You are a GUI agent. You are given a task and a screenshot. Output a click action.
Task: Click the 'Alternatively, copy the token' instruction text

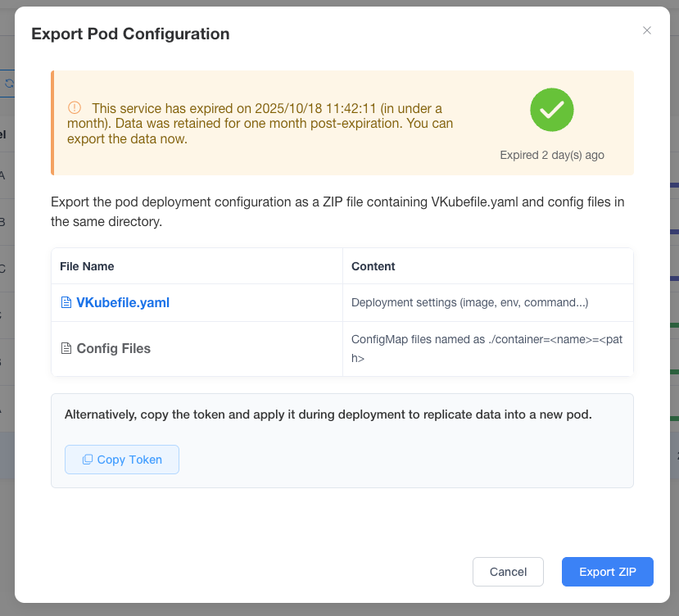coord(328,414)
